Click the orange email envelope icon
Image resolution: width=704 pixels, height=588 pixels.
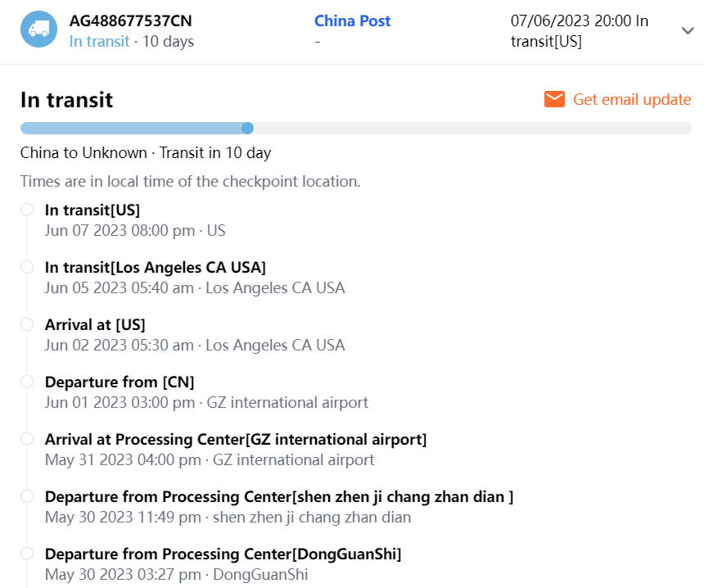tap(554, 99)
